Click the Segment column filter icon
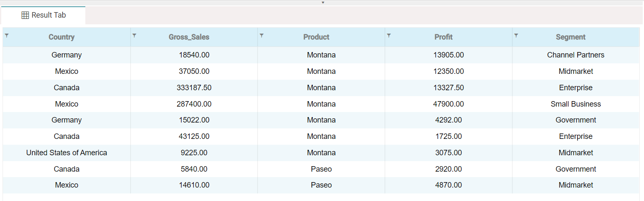The height and width of the screenshot is (201, 644). pos(516,36)
